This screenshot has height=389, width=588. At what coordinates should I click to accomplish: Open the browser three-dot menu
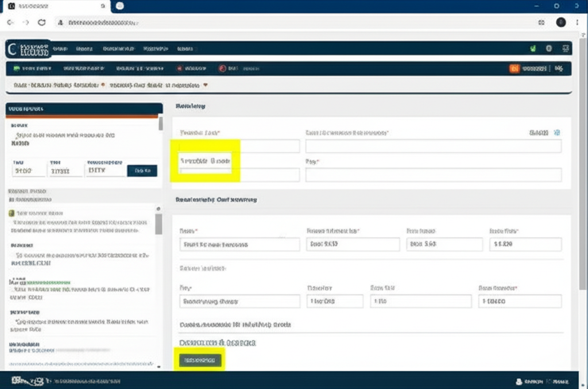pos(577,22)
